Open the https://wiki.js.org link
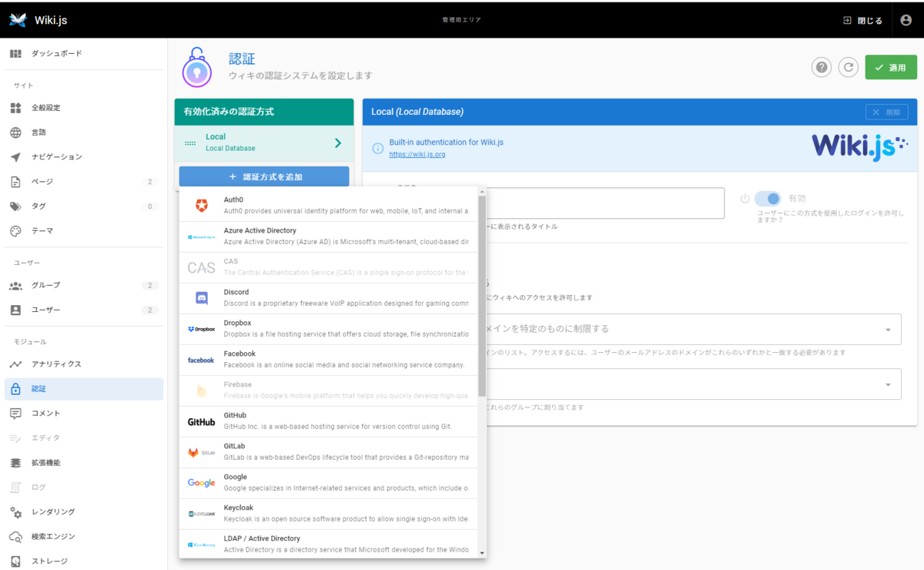This screenshot has height=570, width=924. (417, 155)
